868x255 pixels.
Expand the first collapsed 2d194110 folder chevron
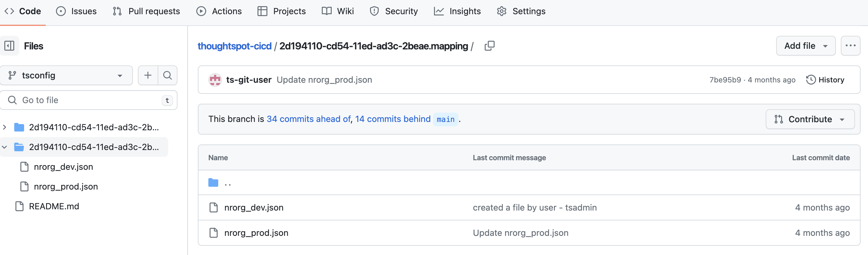[x=5, y=127]
